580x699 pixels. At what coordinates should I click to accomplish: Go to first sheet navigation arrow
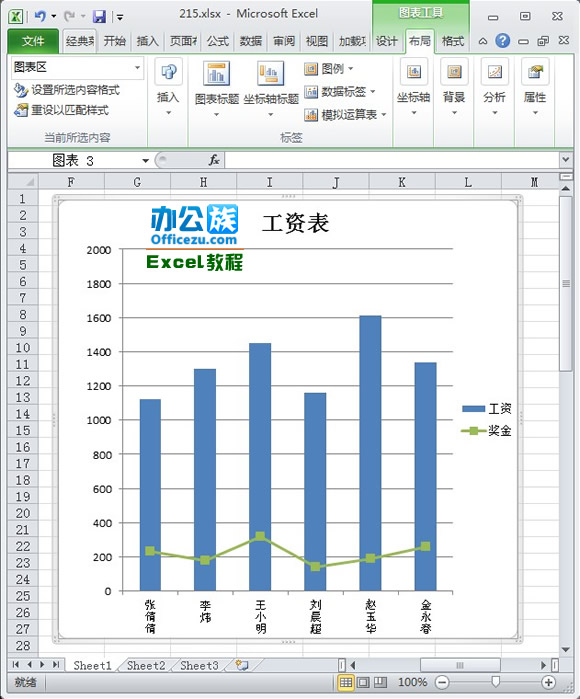16,665
